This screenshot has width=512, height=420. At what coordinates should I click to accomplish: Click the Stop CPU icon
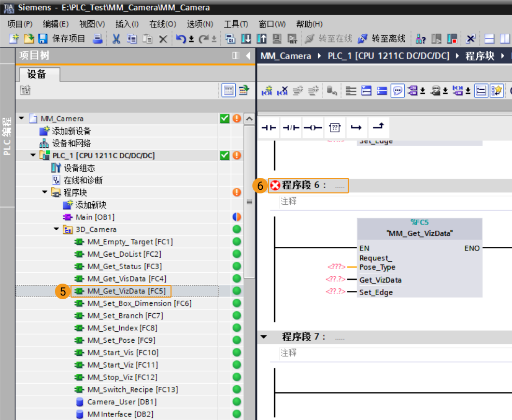tap(452, 39)
